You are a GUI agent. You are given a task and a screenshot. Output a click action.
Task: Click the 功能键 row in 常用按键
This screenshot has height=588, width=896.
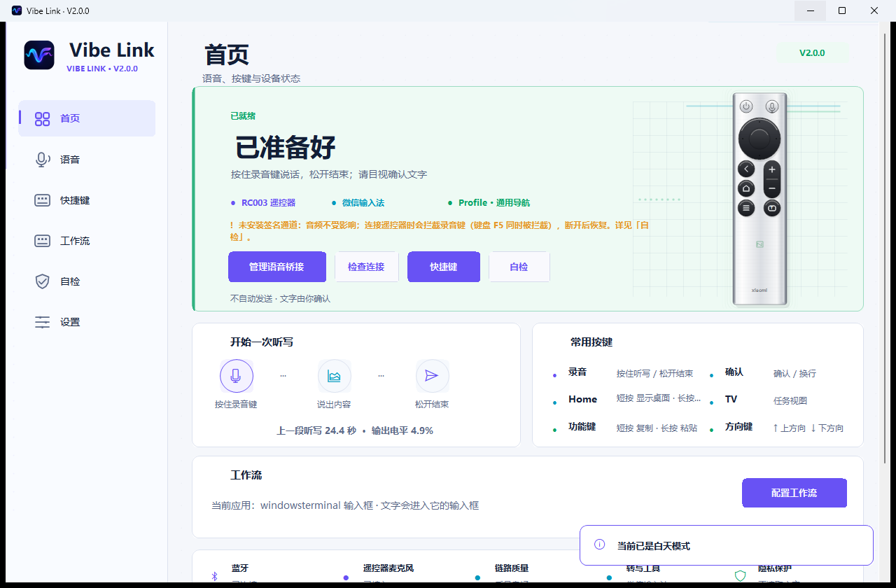(627, 427)
